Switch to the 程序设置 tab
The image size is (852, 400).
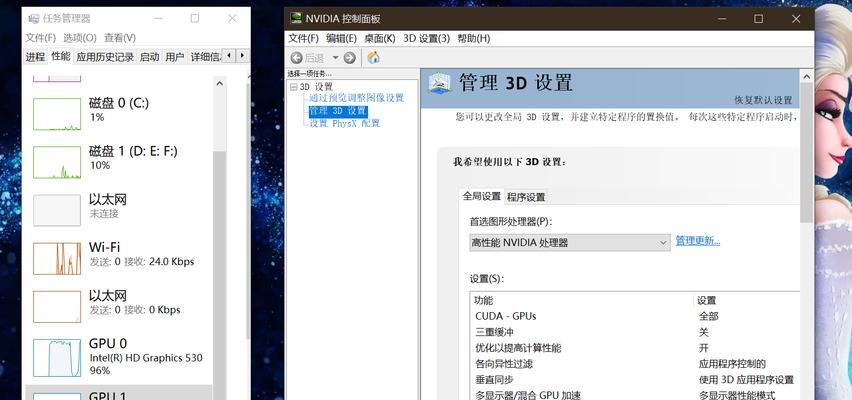[526, 197]
